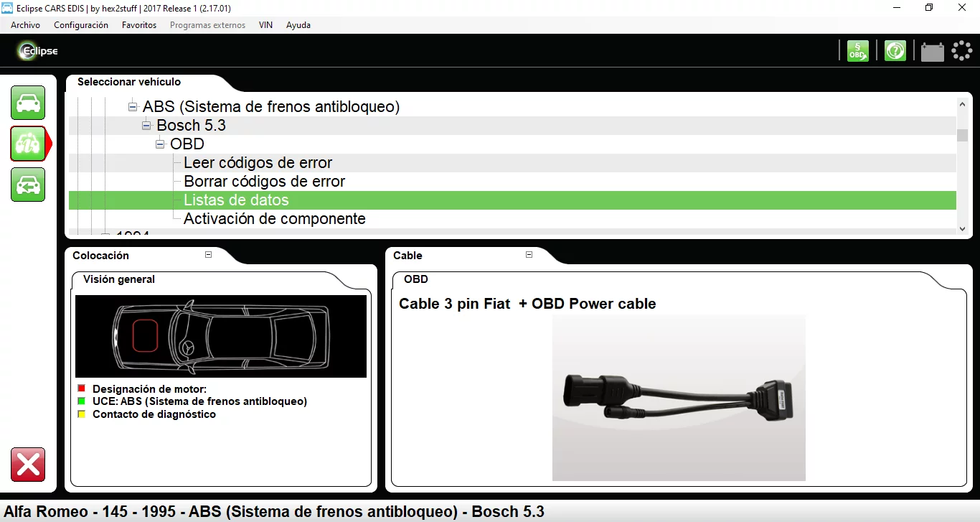Collapse the Bosch 5.3 tree node

pyautogui.click(x=146, y=126)
